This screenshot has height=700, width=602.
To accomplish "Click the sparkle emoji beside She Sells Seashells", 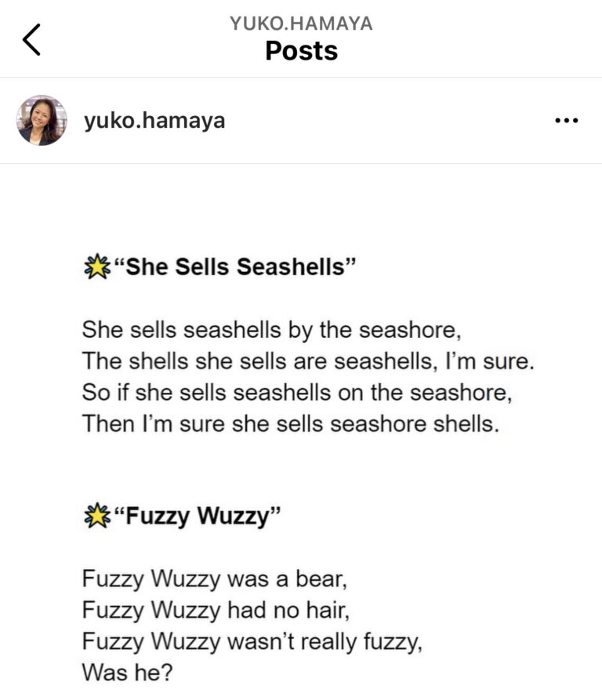I will [96, 267].
